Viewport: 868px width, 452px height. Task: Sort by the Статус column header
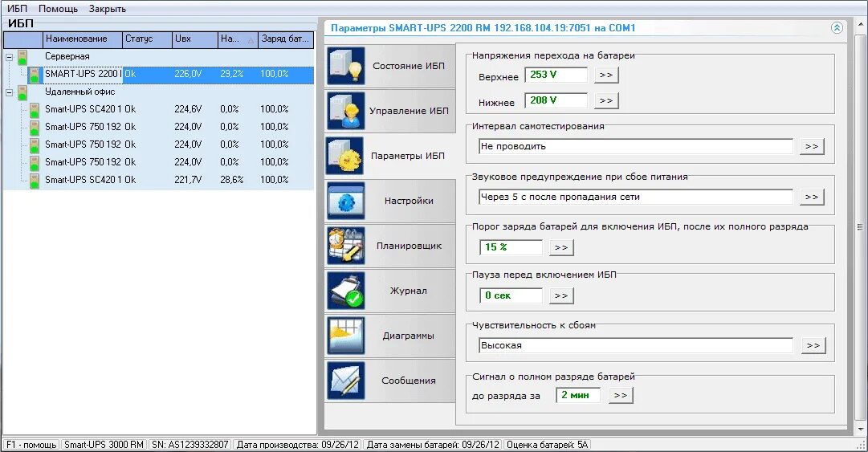147,39
